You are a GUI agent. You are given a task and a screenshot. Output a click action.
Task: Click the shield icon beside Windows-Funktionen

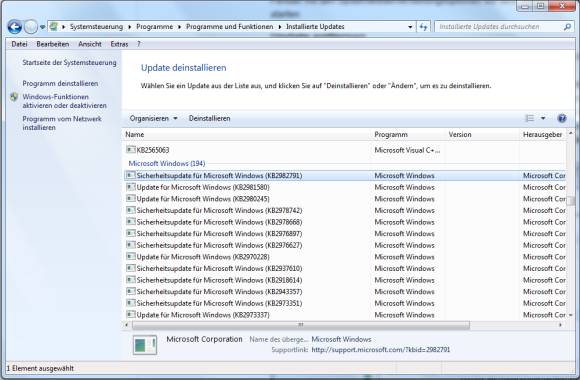[x=14, y=97]
